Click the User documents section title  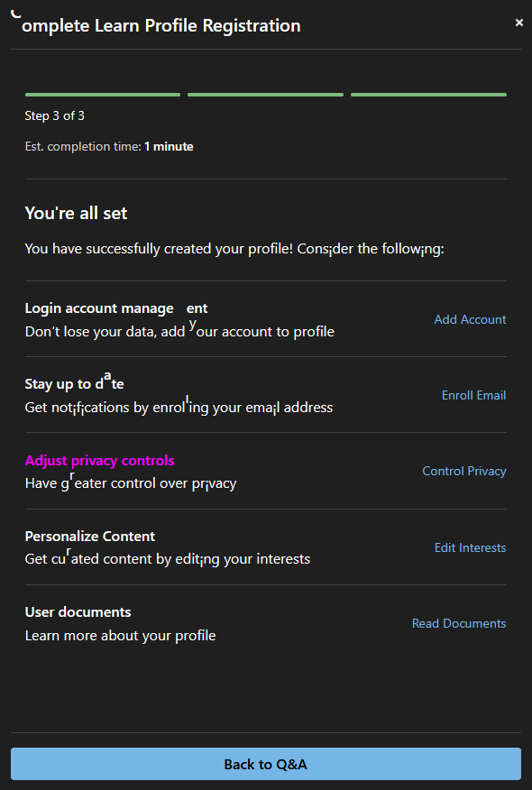point(78,611)
